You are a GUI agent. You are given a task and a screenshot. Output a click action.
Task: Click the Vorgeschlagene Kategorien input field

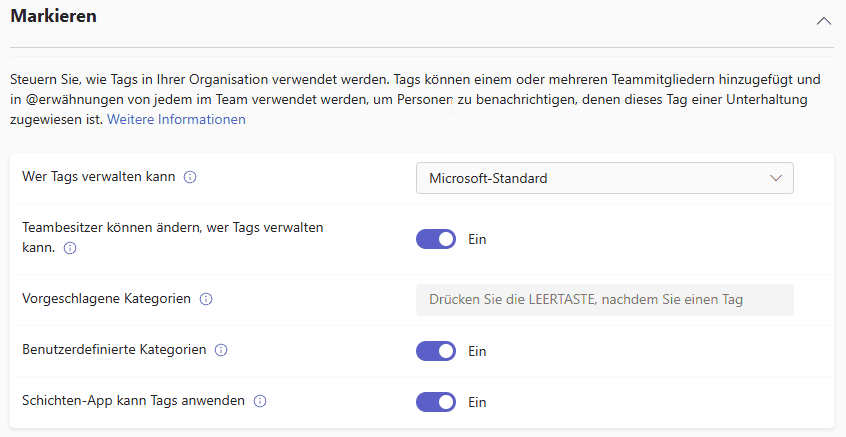click(x=604, y=299)
